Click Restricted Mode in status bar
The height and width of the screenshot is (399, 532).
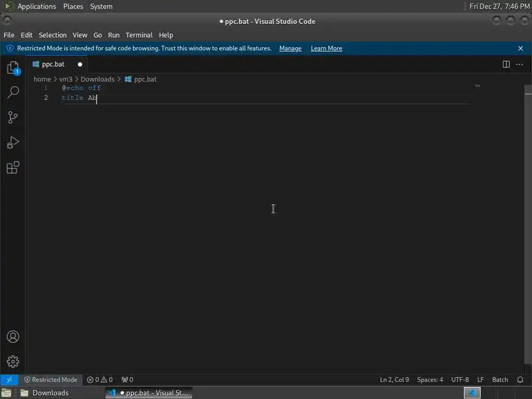pos(50,379)
